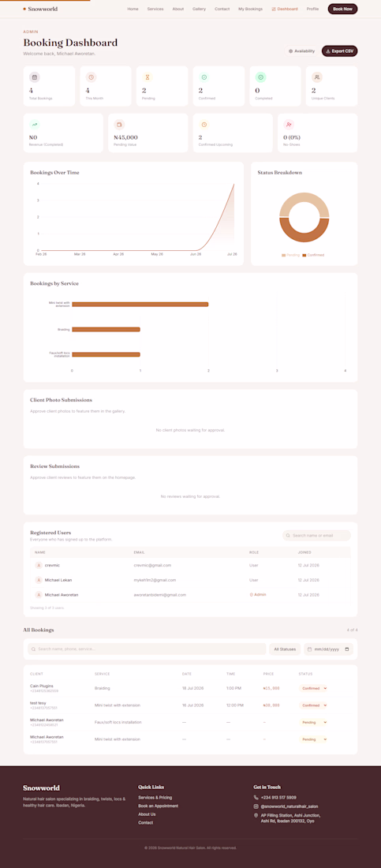Click the +234 913 517 5909 phone link
The width and height of the screenshot is (381, 868).
click(x=278, y=798)
